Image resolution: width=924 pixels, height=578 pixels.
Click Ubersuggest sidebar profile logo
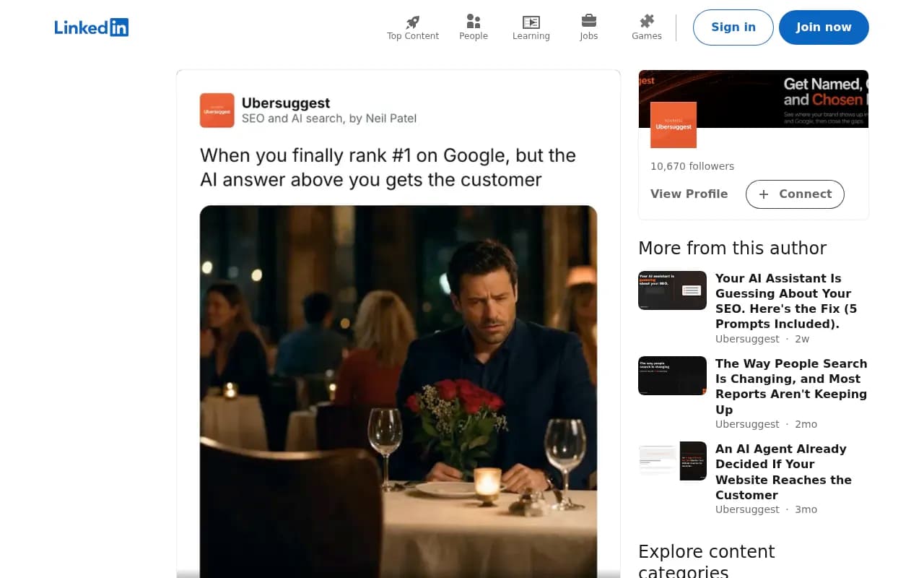(x=674, y=125)
